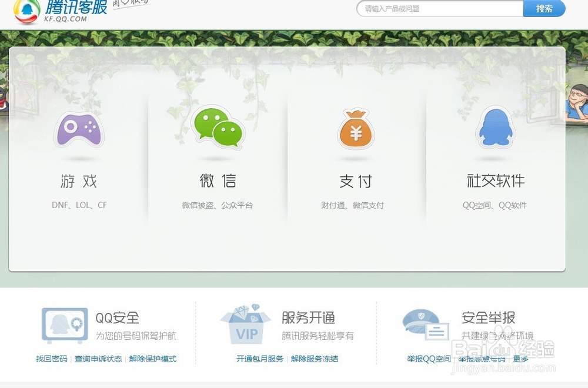Click the KF.QQ.COM text under the logo
Image resolution: width=588 pixels, height=388 pixels.
pos(65,19)
